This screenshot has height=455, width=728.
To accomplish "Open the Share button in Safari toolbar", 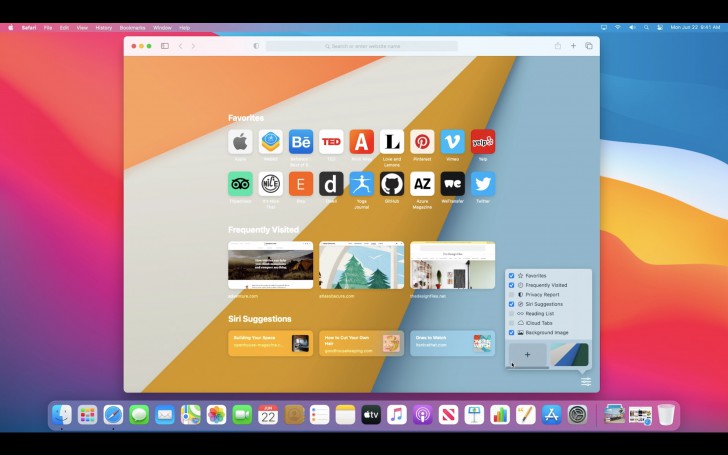I will pyautogui.click(x=558, y=46).
